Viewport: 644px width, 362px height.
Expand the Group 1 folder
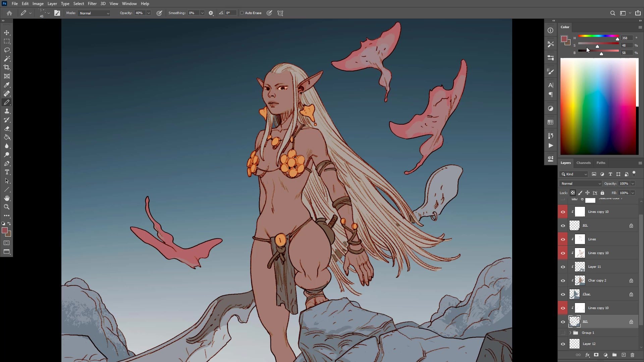(570, 333)
